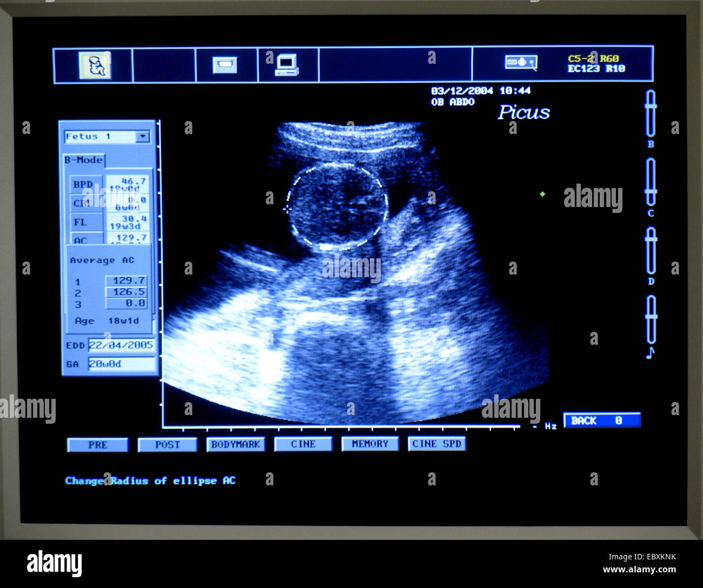
Task: Click the transducer probe icon
Action: [x=521, y=63]
